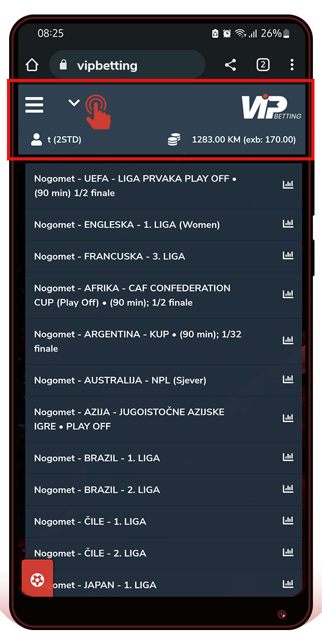Image resolution: width=322 pixels, height=644 pixels.
Task: Show statistics for UEFA Liga Prvaka Play Off
Action: [x=288, y=185]
